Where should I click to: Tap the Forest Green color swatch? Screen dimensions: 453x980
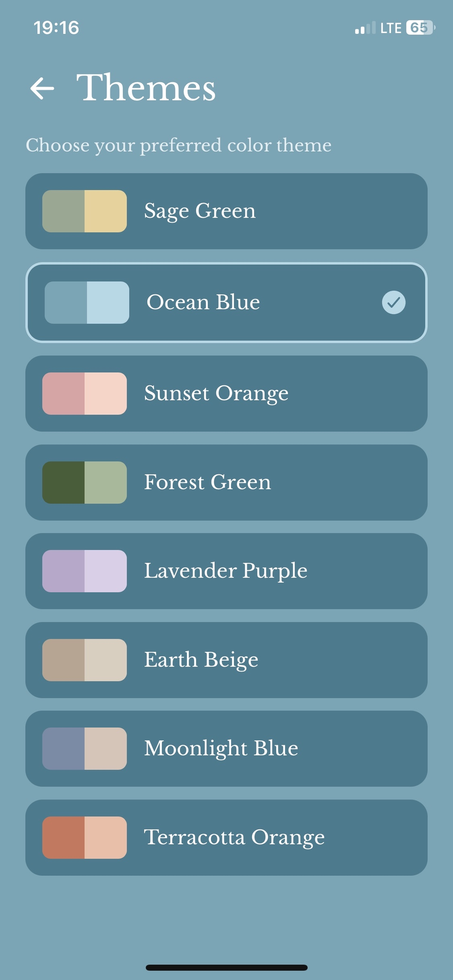pos(84,482)
